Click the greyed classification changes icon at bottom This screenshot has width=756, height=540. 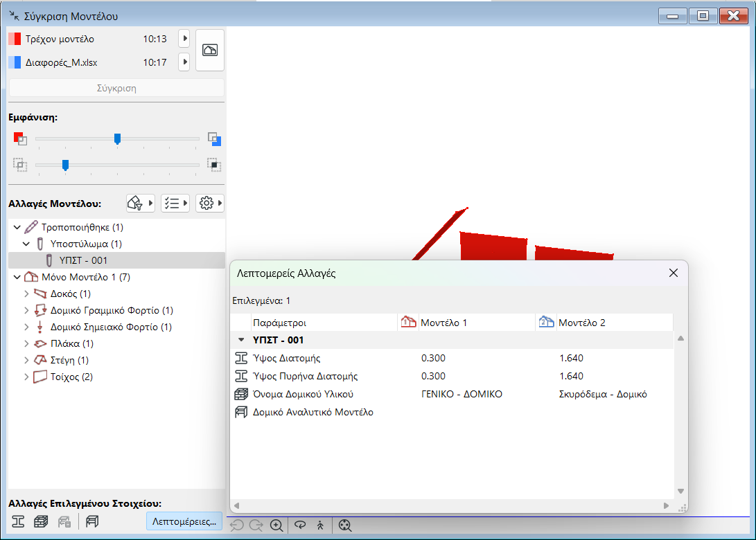[x=64, y=522]
